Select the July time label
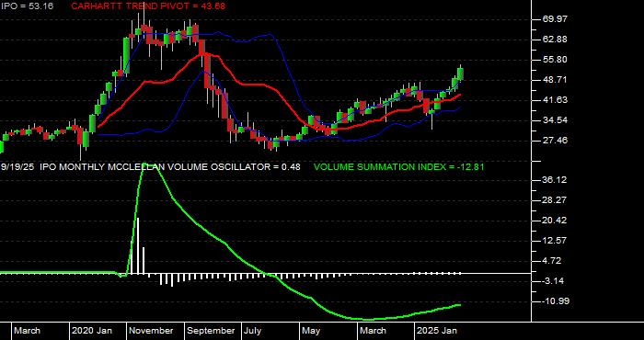The width and height of the screenshot is (644, 340). (x=252, y=331)
